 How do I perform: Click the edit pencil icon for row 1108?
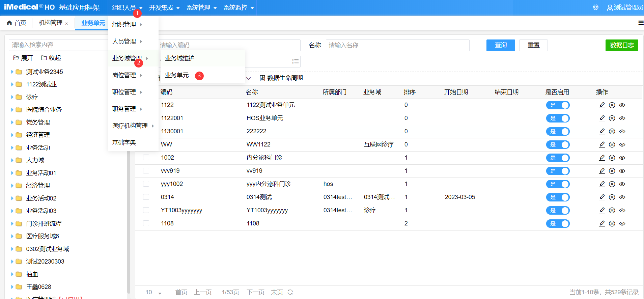(x=602, y=223)
